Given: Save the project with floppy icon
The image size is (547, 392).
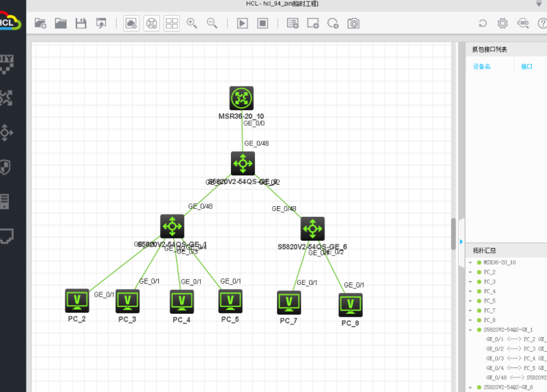Looking at the screenshot, I should pos(81,23).
